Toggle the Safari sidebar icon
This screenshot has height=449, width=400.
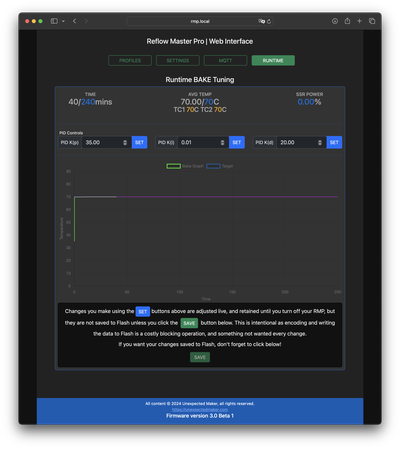coord(54,21)
